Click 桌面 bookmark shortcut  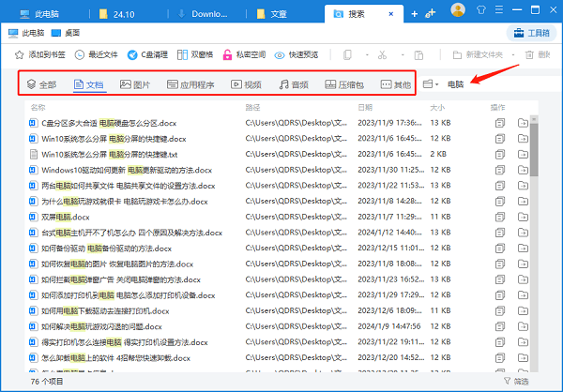pyautogui.click(x=66, y=34)
